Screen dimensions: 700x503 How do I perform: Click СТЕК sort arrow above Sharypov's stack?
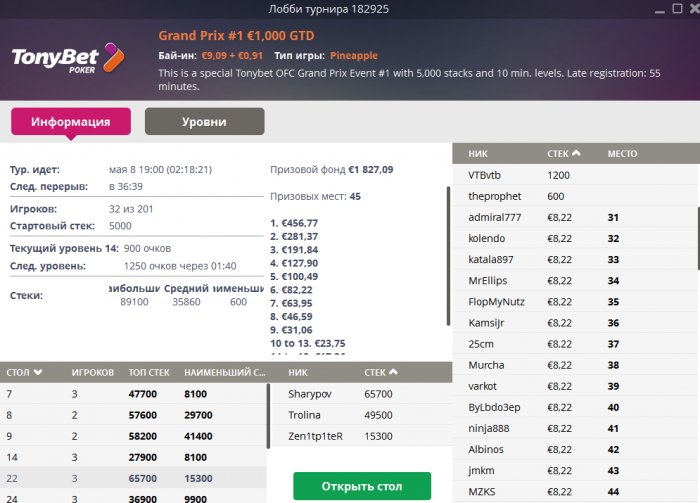click(395, 372)
